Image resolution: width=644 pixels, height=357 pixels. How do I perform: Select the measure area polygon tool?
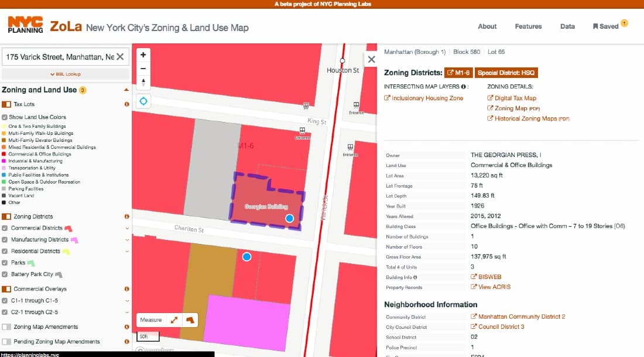189,320
